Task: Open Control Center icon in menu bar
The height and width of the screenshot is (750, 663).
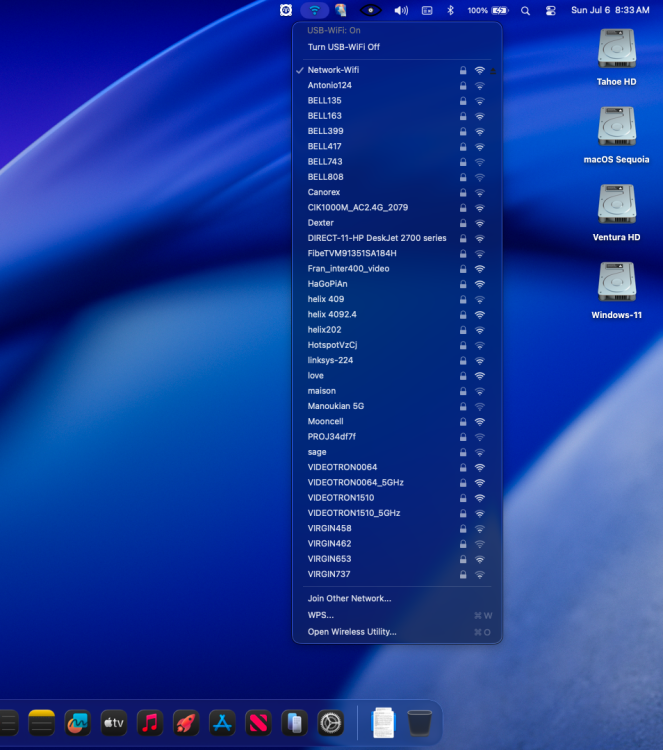Action: coord(551,11)
